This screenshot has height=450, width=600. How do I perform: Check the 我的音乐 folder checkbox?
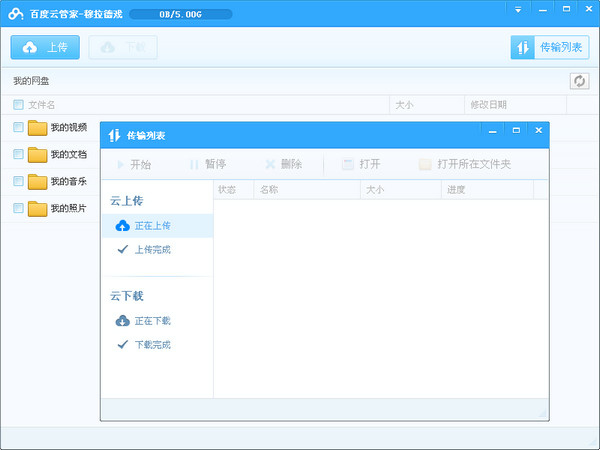(x=18, y=181)
